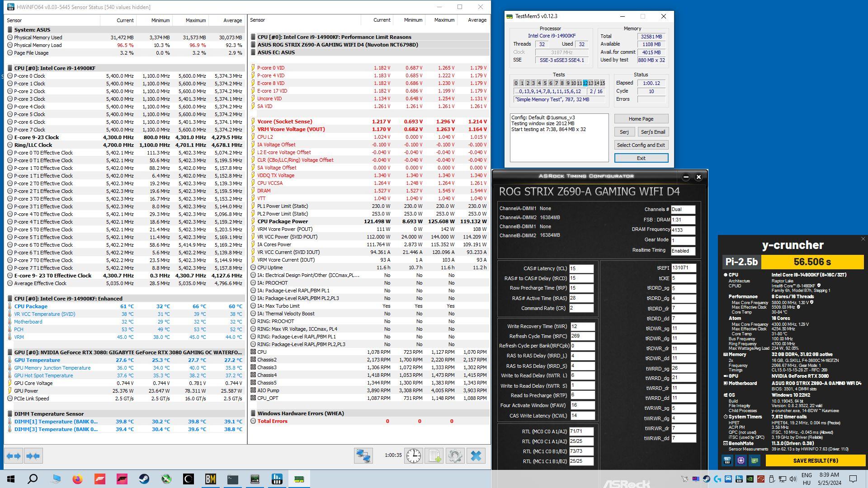Image resolution: width=868 pixels, height=488 pixels.
Task: Click the collapse columns arrows icon in HWiNFO
Action: pyautogui.click(x=33, y=456)
